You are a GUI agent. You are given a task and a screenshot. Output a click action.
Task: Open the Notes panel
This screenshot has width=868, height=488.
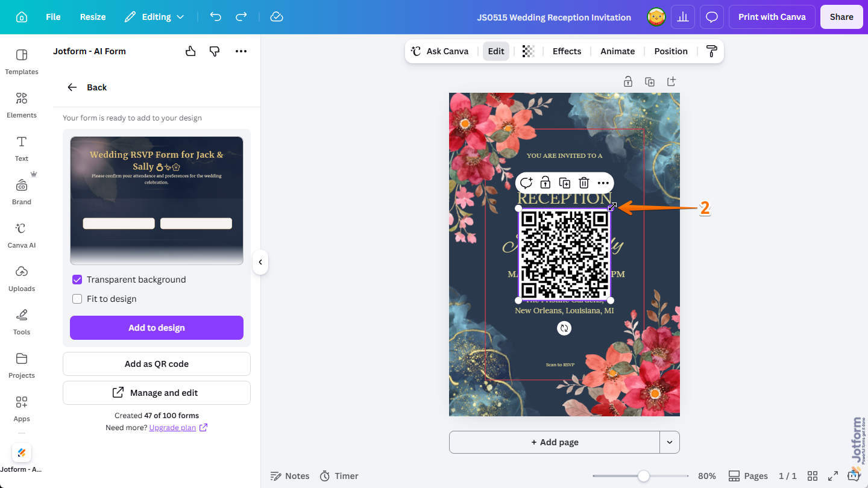(x=290, y=476)
